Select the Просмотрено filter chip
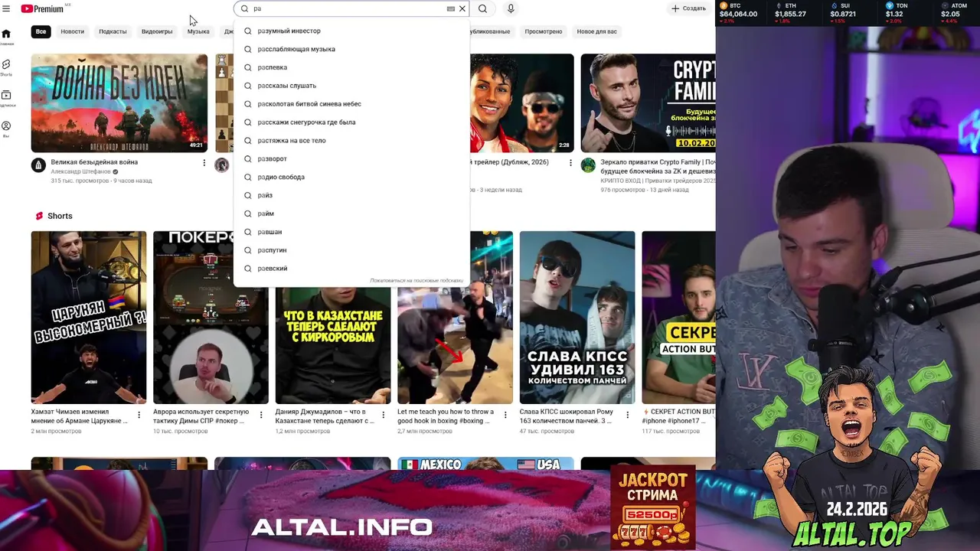The height and width of the screenshot is (551, 980). [544, 31]
